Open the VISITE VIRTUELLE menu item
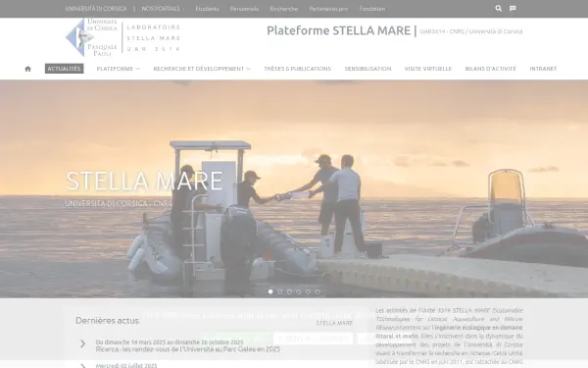 click(x=428, y=69)
